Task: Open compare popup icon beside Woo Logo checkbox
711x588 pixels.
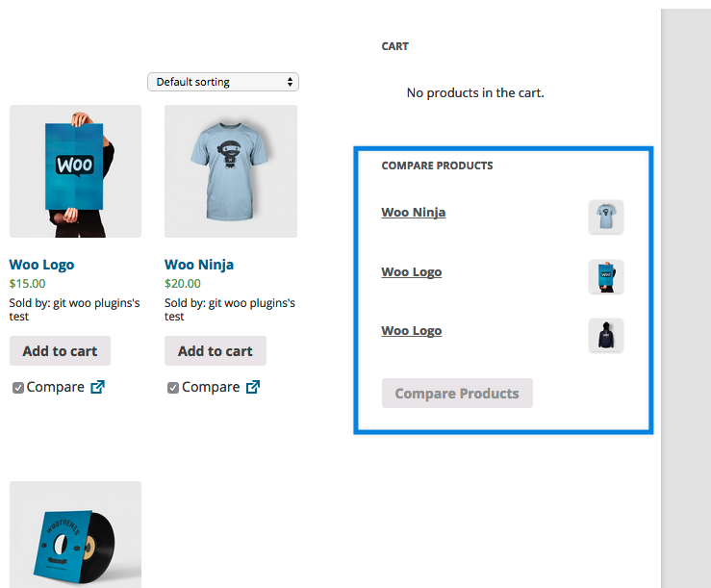Action: coord(97,387)
